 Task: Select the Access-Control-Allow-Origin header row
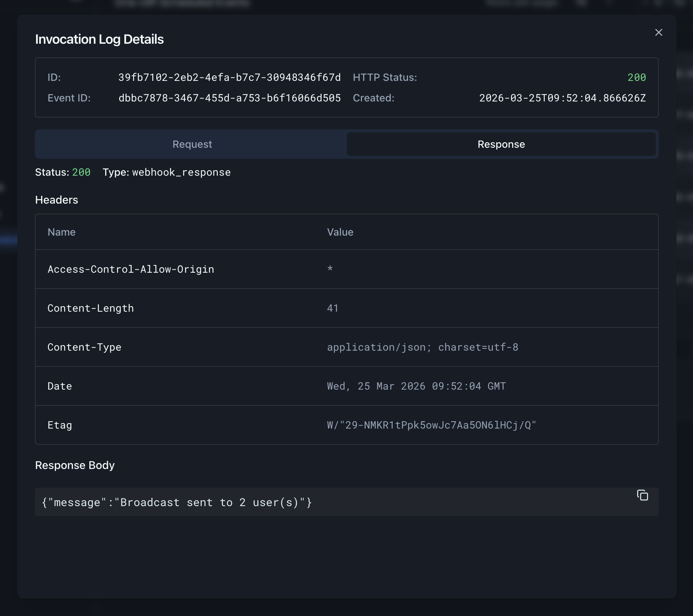(131, 269)
